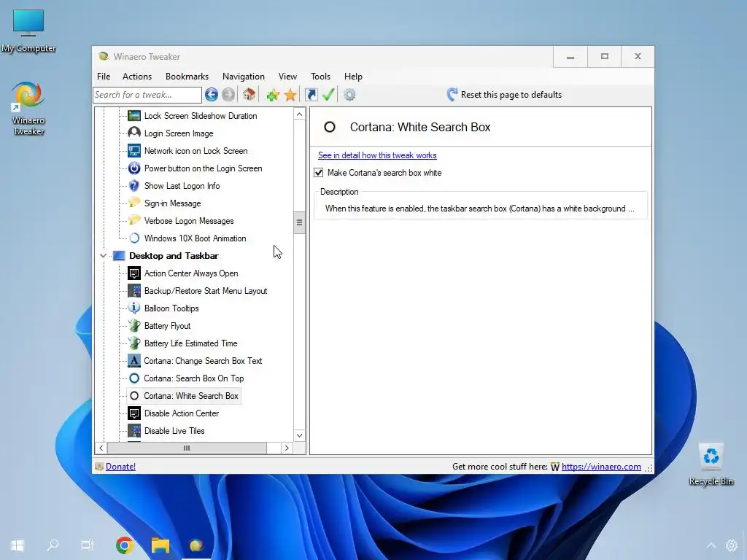This screenshot has height=560, width=747.
Task: Collapse the Desktop and Taskbar category
Action: [103, 256]
